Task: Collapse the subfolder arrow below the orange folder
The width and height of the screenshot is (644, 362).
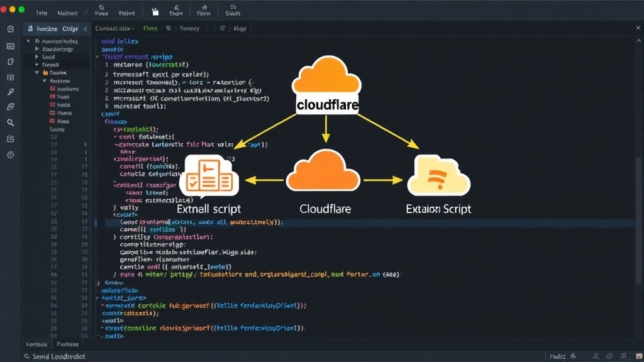Action: (x=45, y=81)
